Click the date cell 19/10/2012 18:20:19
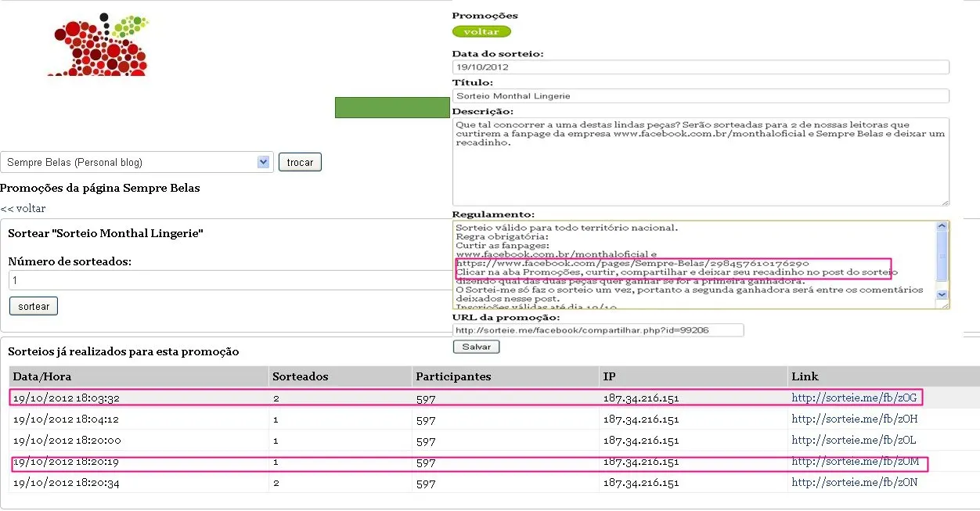Screen dimensions: 980x511 pos(66,462)
